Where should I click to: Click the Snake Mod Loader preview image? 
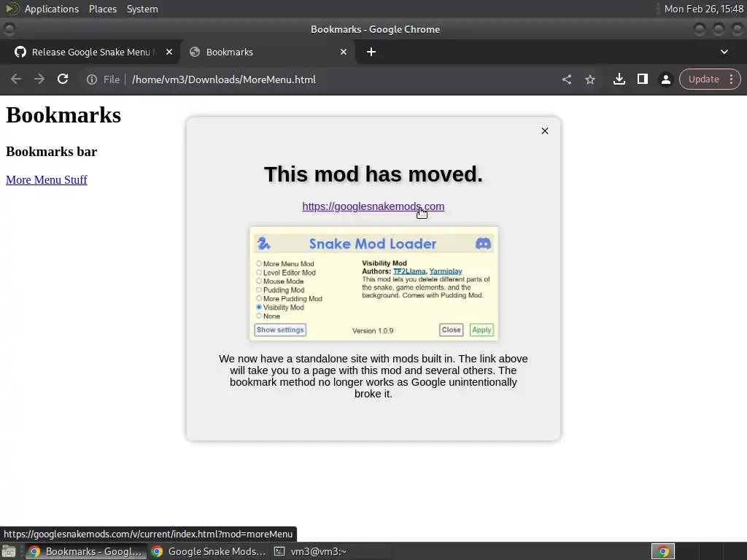point(374,284)
